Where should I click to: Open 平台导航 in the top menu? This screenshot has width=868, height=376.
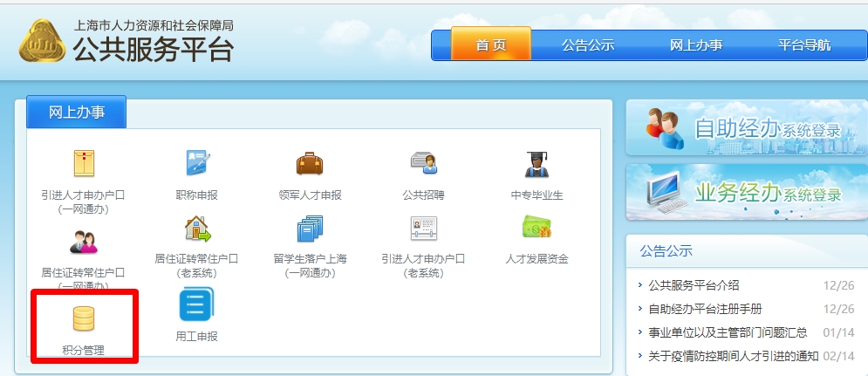(804, 45)
